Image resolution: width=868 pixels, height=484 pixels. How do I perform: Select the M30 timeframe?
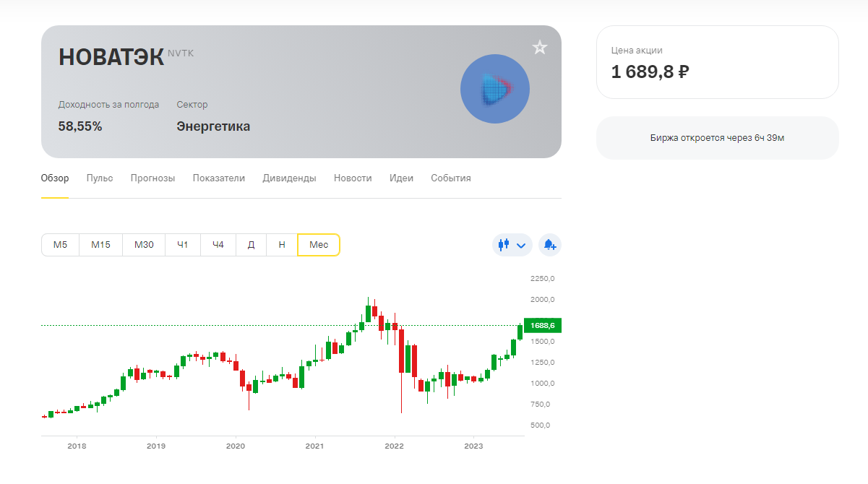click(144, 245)
